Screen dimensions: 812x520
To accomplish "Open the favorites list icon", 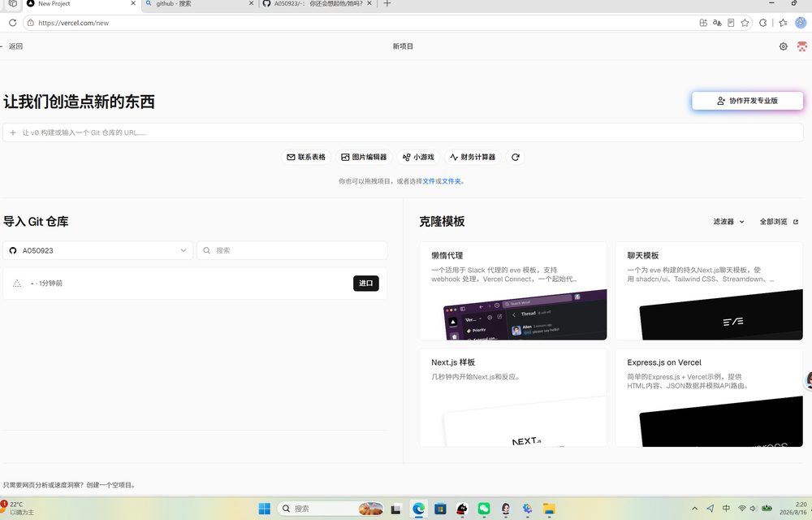I will tap(783, 23).
